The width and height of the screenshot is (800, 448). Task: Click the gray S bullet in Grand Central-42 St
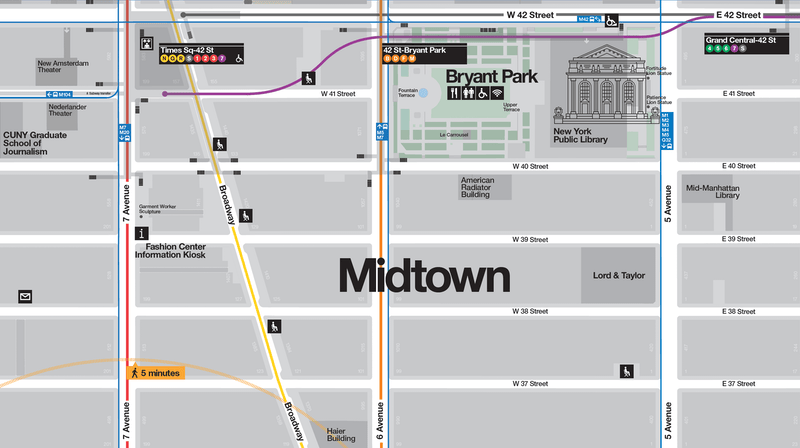(x=743, y=49)
